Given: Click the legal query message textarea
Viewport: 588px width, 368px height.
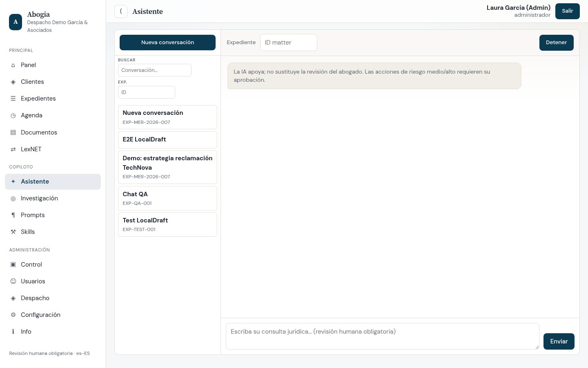Looking at the screenshot, I should click(383, 337).
